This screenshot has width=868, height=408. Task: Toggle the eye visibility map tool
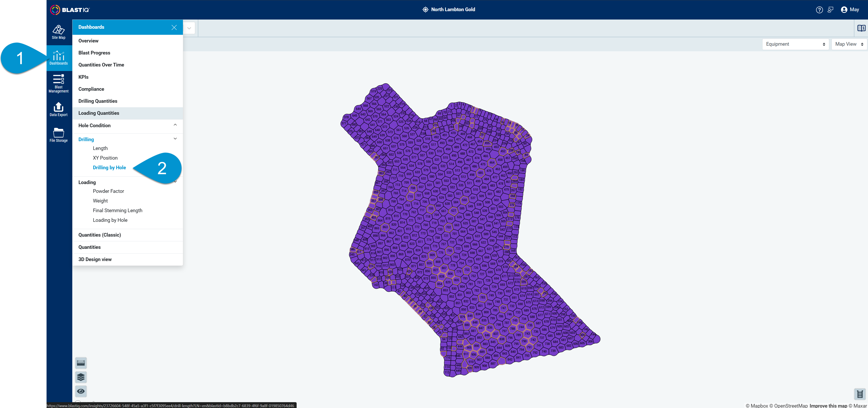[x=81, y=391]
